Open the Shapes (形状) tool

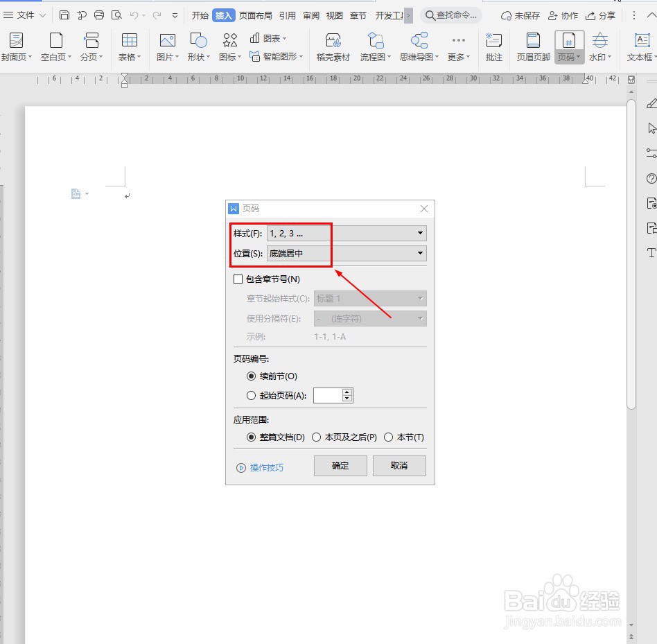[198, 47]
